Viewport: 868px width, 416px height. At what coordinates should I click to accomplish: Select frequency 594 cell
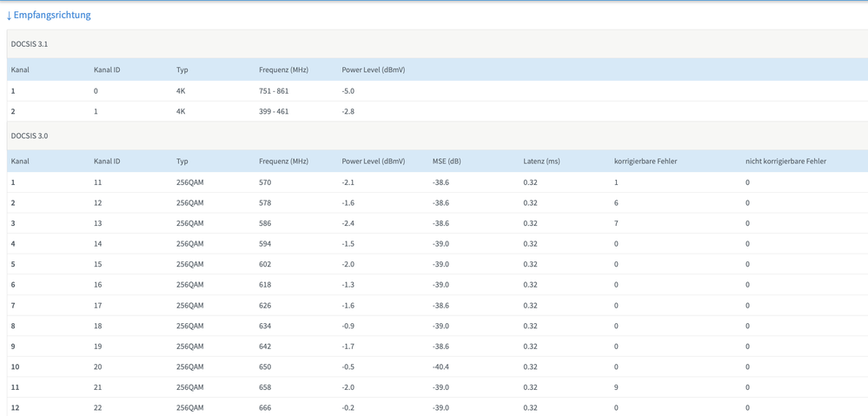point(265,243)
